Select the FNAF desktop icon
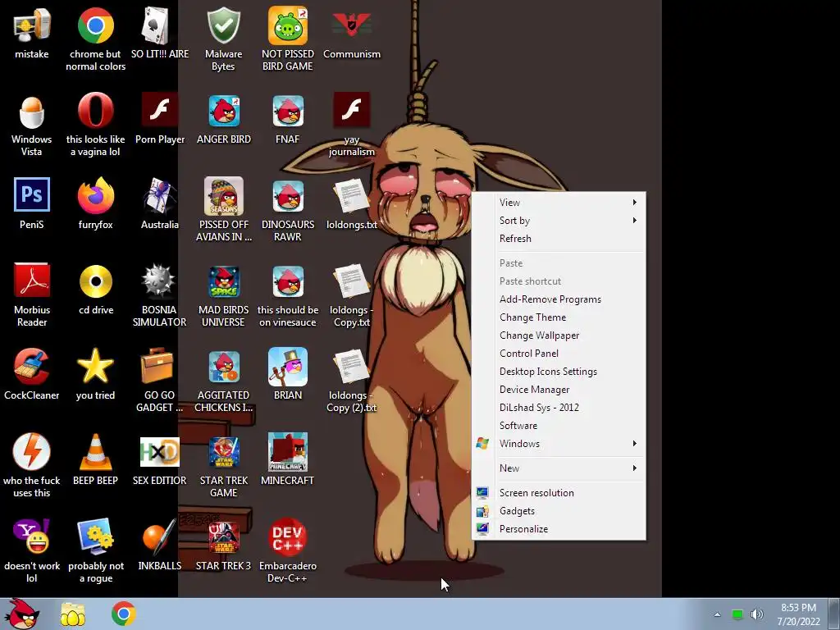This screenshot has height=630, width=840. click(288, 111)
